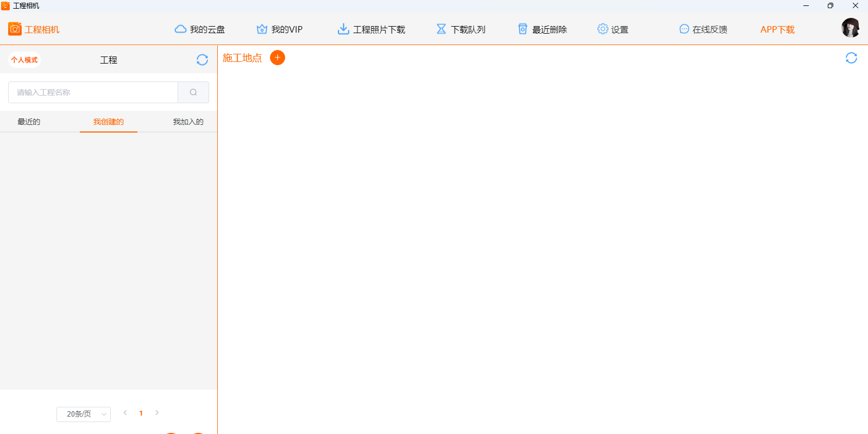The width and height of the screenshot is (868, 434).
Task: Click the APP下载 link
Action: [x=777, y=29]
